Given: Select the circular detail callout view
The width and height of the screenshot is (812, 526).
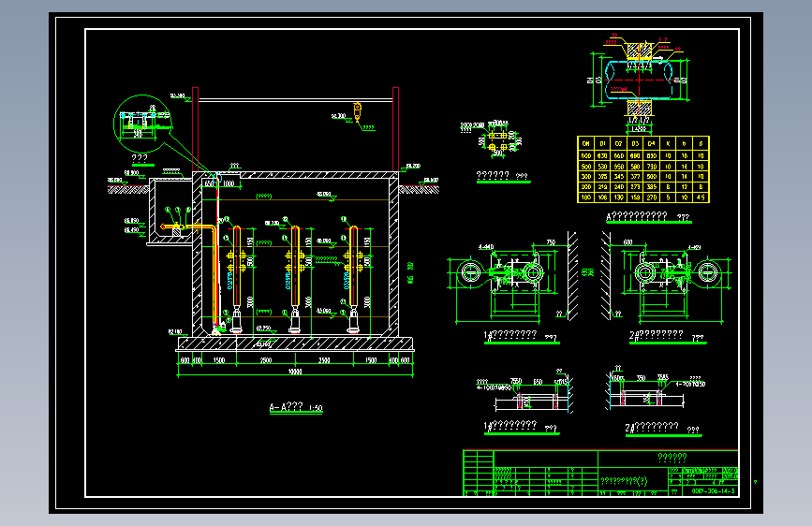Looking at the screenshot, I should 142,124.
